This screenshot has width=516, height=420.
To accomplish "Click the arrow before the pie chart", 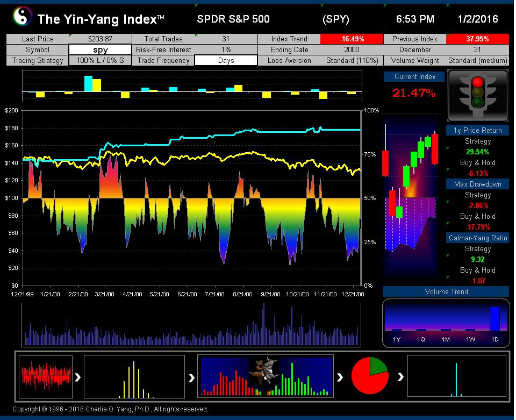I will [x=340, y=377].
